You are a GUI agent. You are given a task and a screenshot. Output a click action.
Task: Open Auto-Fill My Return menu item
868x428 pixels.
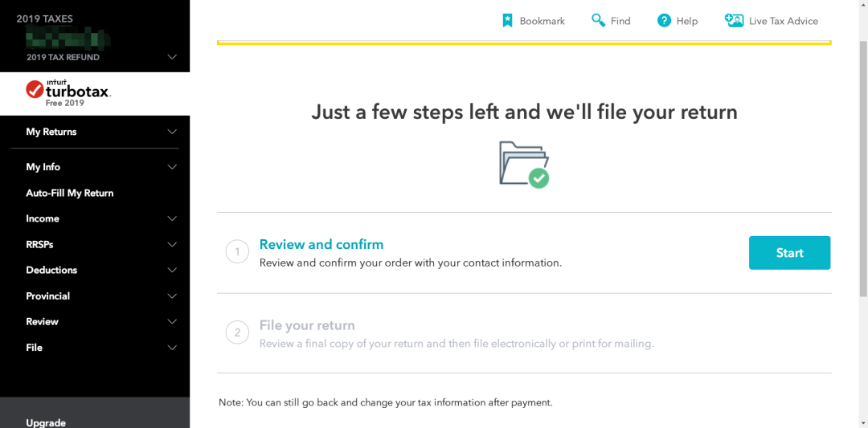[x=70, y=193]
